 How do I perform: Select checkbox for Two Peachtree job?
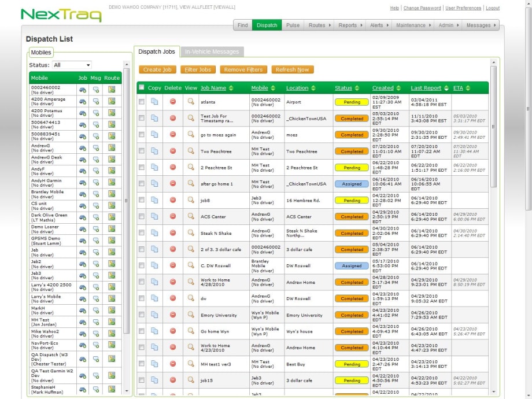142,151
